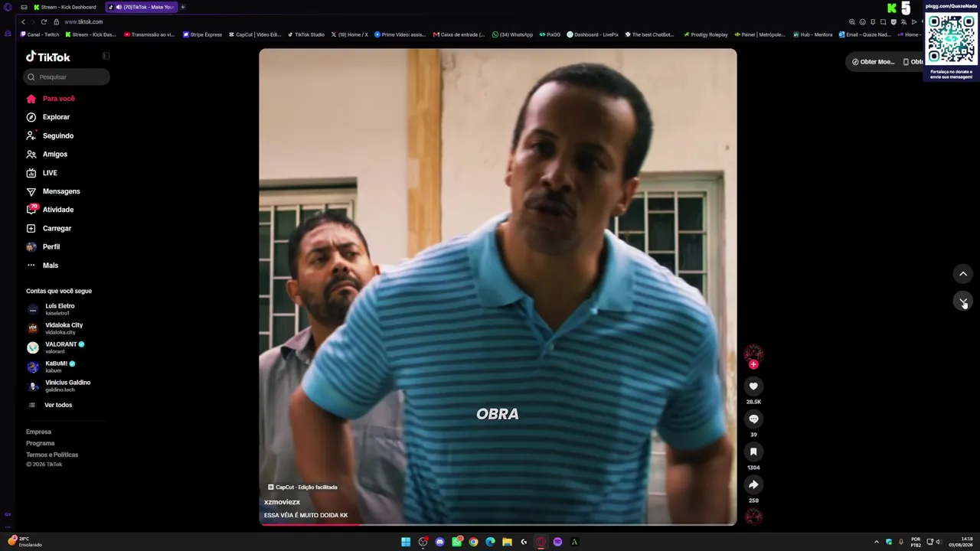Reload the current page
This screenshot has height=551, width=980.
(44, 22)
